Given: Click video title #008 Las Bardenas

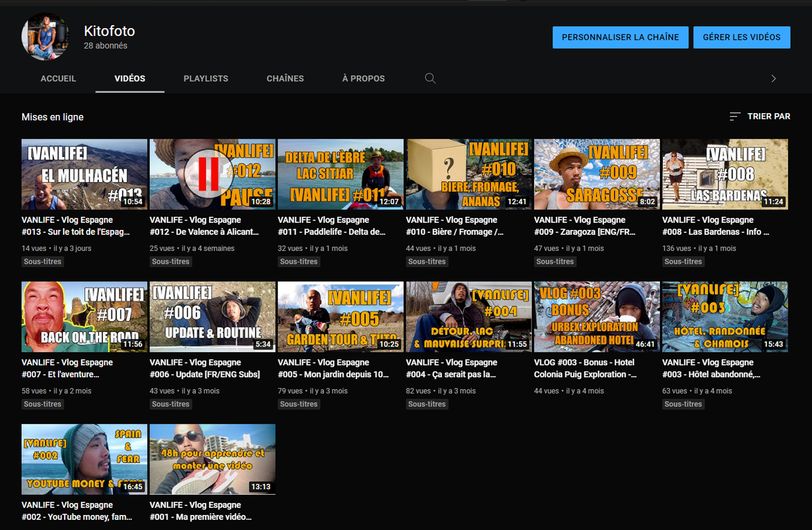Looking at the screenshot, I should pyautogui.click(x=715, y=226).
